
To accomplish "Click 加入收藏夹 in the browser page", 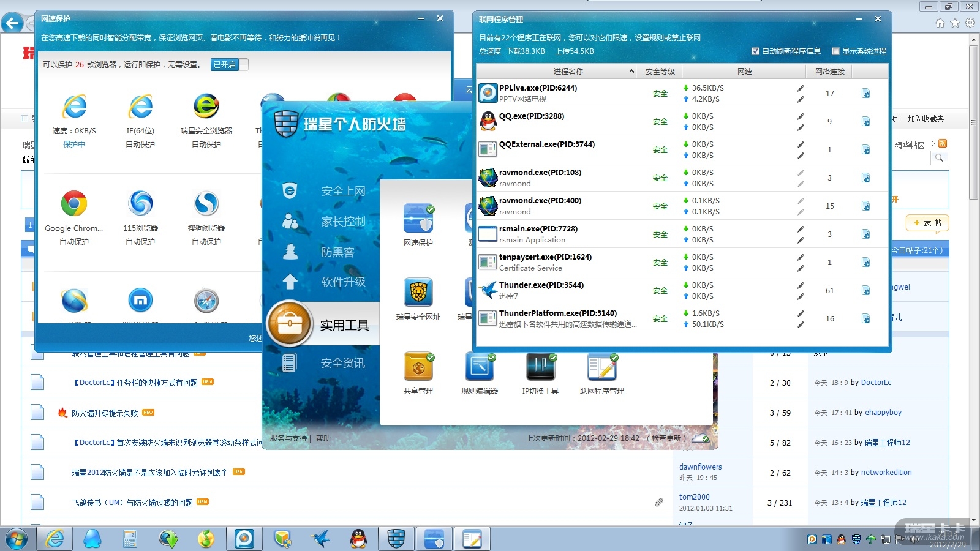I will pyautogui.click(x=925, y=119).
